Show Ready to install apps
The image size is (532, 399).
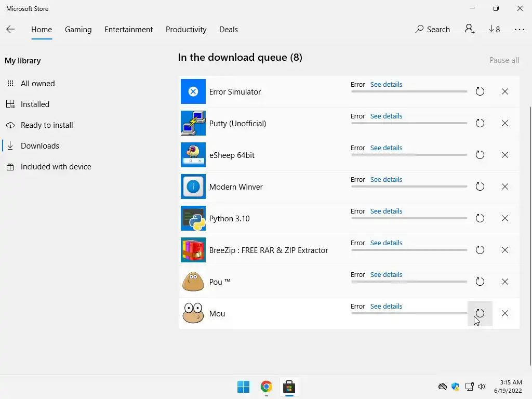tap(46, 125)
